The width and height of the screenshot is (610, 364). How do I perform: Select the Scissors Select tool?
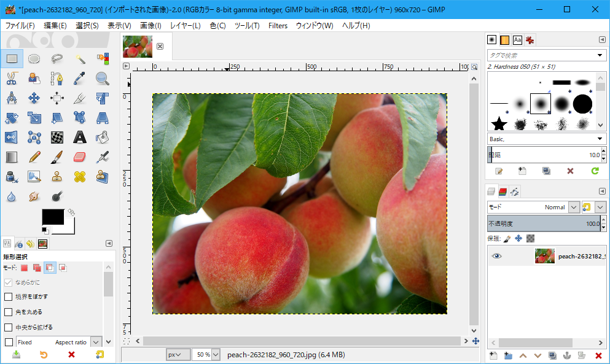[12, 79]
